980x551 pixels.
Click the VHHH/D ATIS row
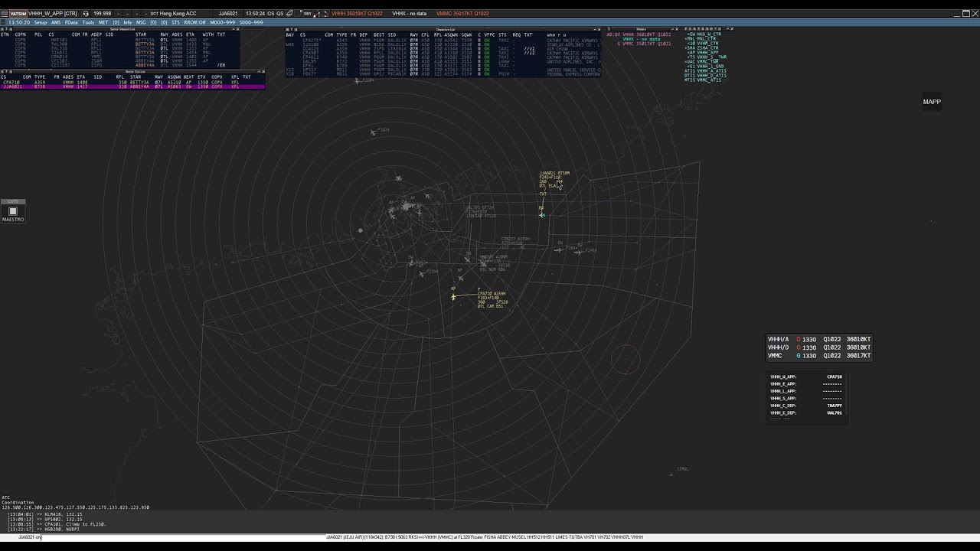[819, 347]
